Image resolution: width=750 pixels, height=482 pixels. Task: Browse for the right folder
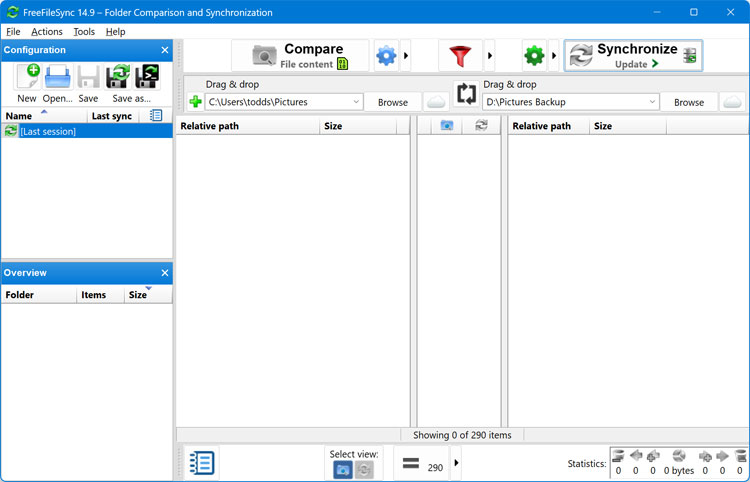[x=689, y=102]
